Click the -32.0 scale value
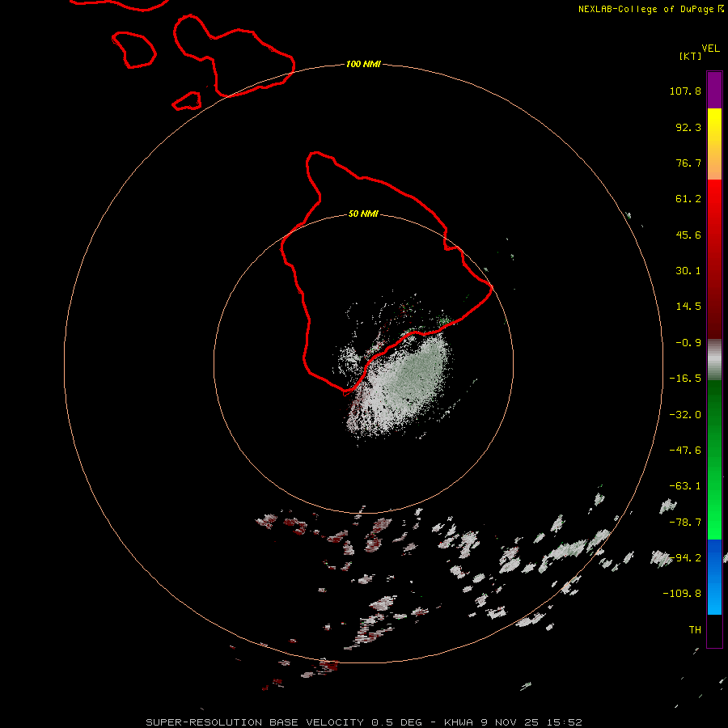Screen dimensions: 728x728 pyautogui.click(x=685, y=415)
